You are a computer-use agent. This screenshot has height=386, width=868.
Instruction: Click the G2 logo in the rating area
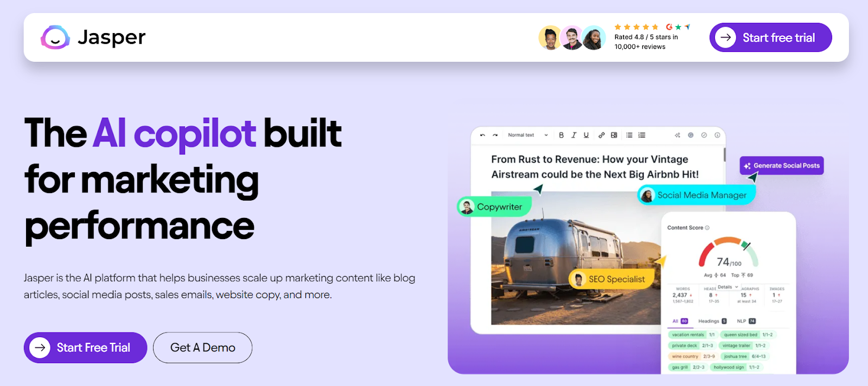(x=669, y=27)
